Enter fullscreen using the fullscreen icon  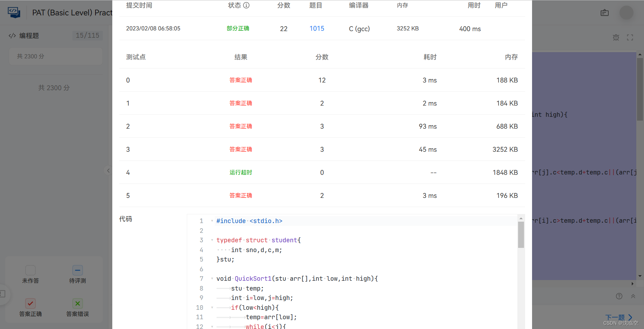pyautogui.click(x=630, y=37)
